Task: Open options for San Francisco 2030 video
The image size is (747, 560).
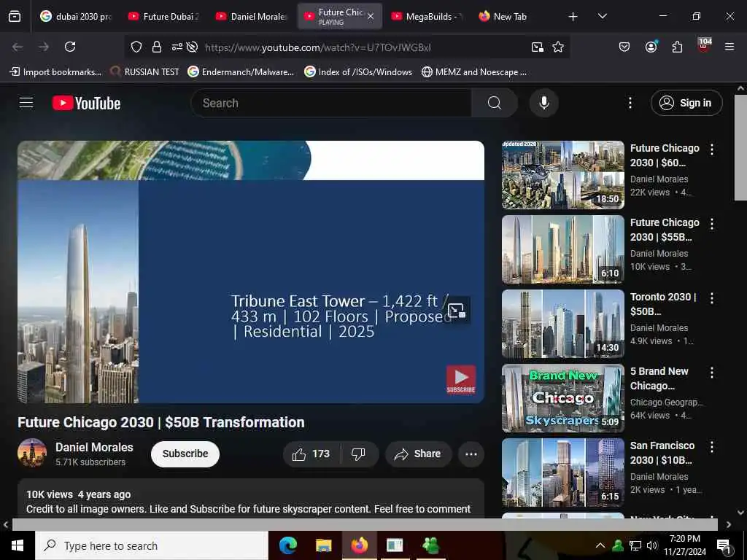Action: click(712, 447)
